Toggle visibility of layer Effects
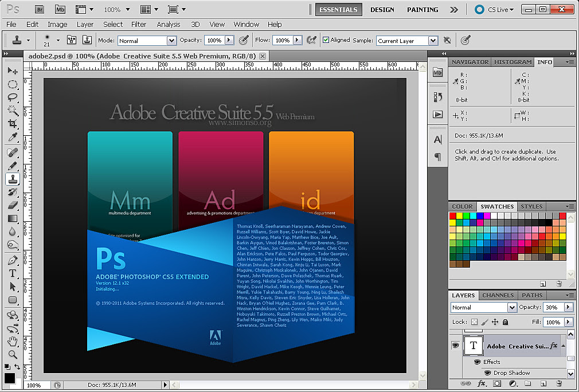The image size is (579, 392). tap(477, 362)
